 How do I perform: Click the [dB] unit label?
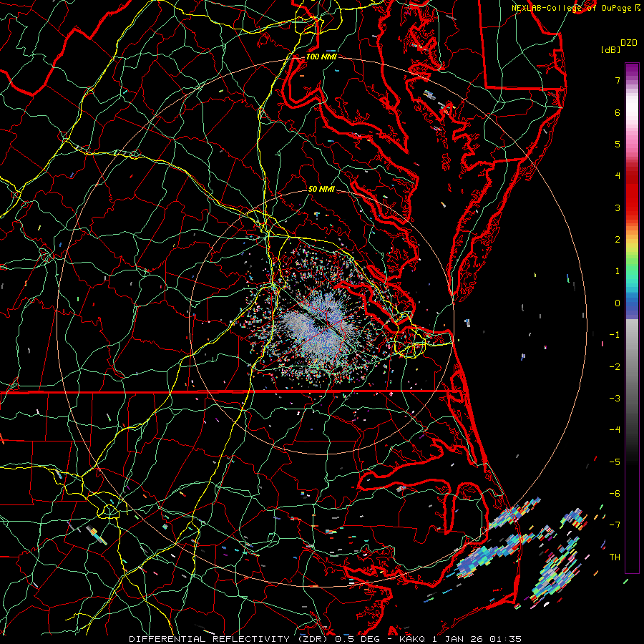(610, 49)
